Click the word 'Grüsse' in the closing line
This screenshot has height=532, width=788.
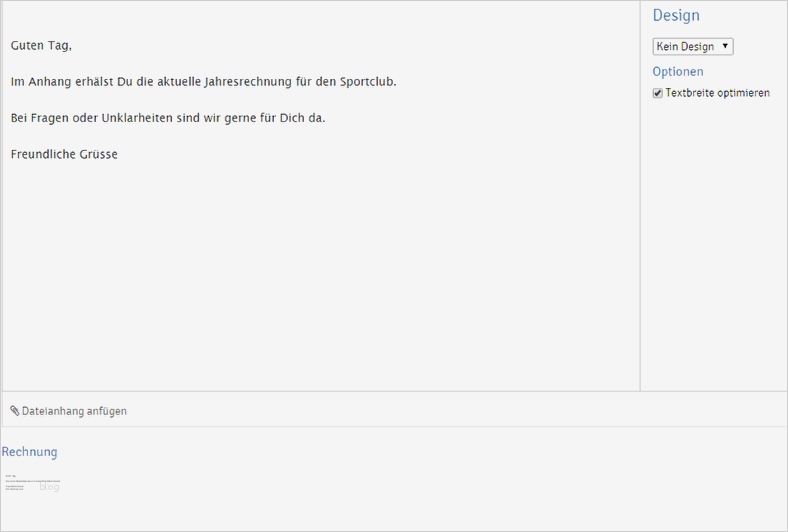tap(98, 155)
